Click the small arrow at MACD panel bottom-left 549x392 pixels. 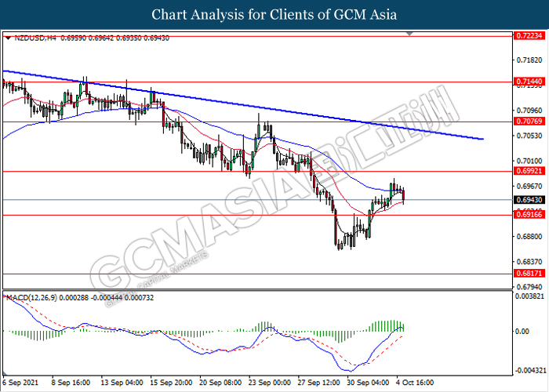coord(5,373)
